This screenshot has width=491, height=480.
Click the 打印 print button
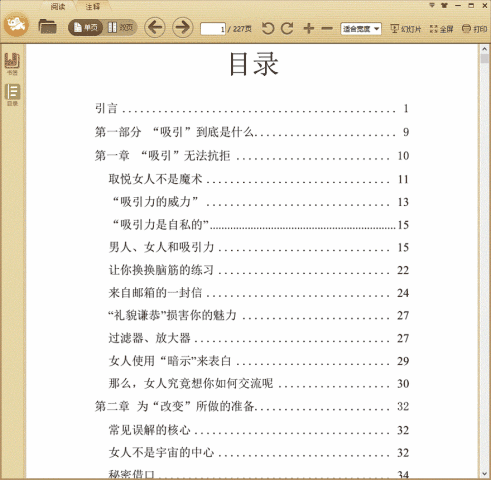[475, 29]
